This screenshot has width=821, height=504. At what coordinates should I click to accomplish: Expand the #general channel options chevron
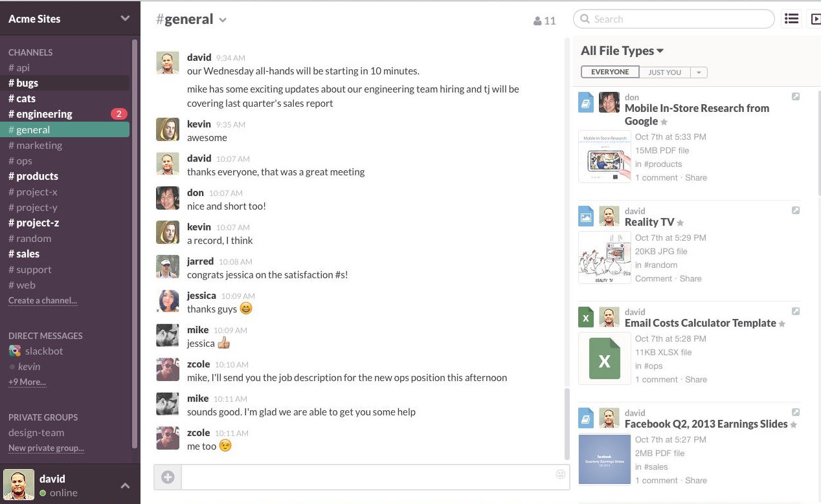223,20
